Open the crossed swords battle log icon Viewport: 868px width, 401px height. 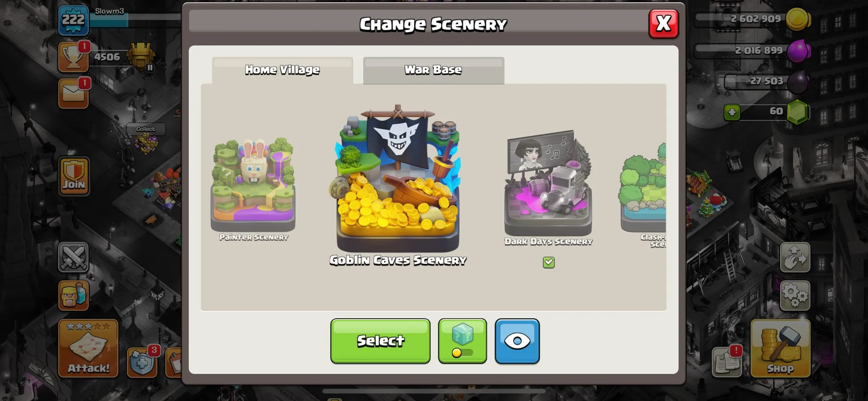[x=73, y=257]
